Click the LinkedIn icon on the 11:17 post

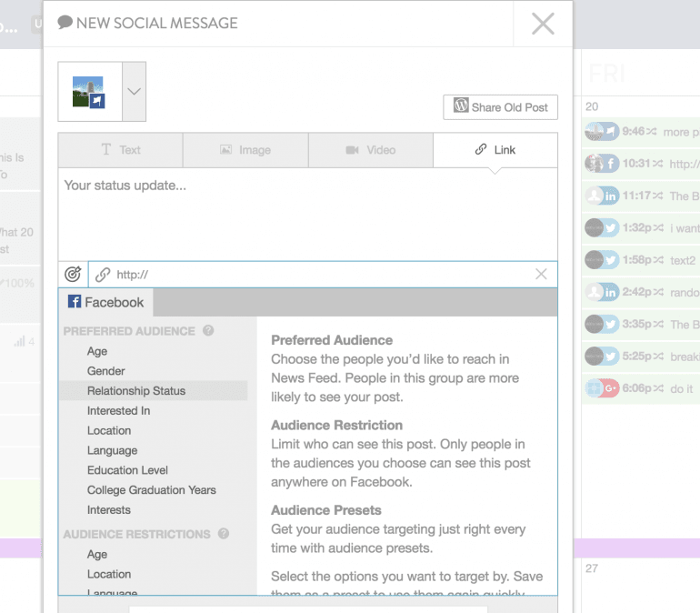coord(610,196)
